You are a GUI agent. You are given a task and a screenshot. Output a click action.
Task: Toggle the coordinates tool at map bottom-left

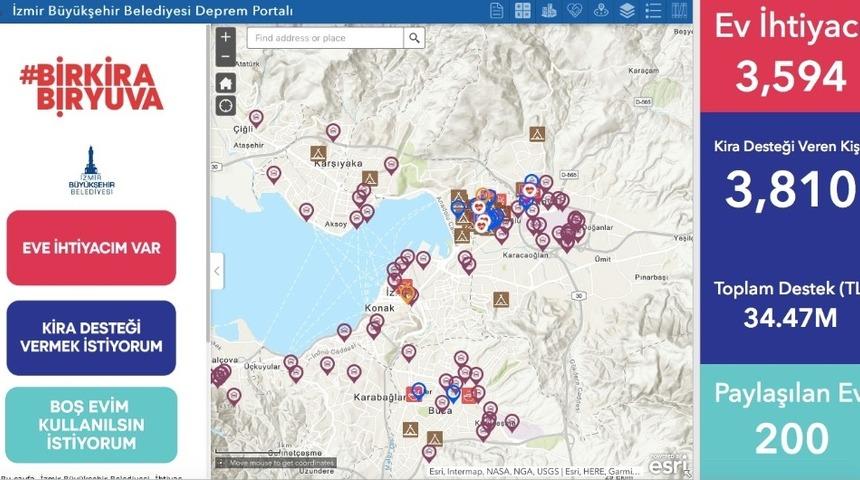tap(221, 463)
